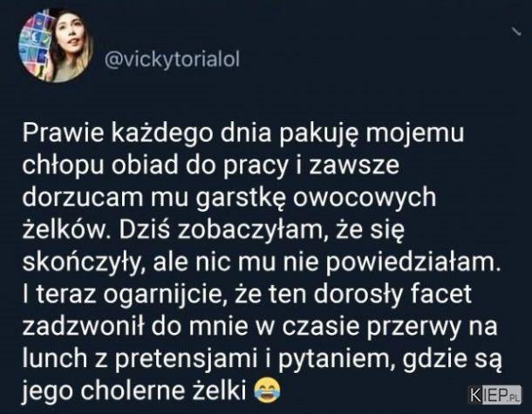Open the tweet author's profile picture
Viewport: 532px width, 414px height.
[55, 45]
